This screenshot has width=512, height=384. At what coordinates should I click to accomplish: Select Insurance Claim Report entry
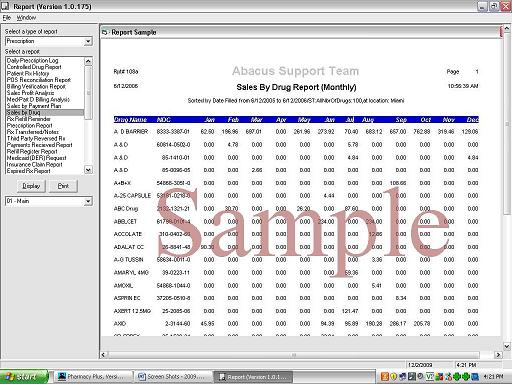[35, 164]
